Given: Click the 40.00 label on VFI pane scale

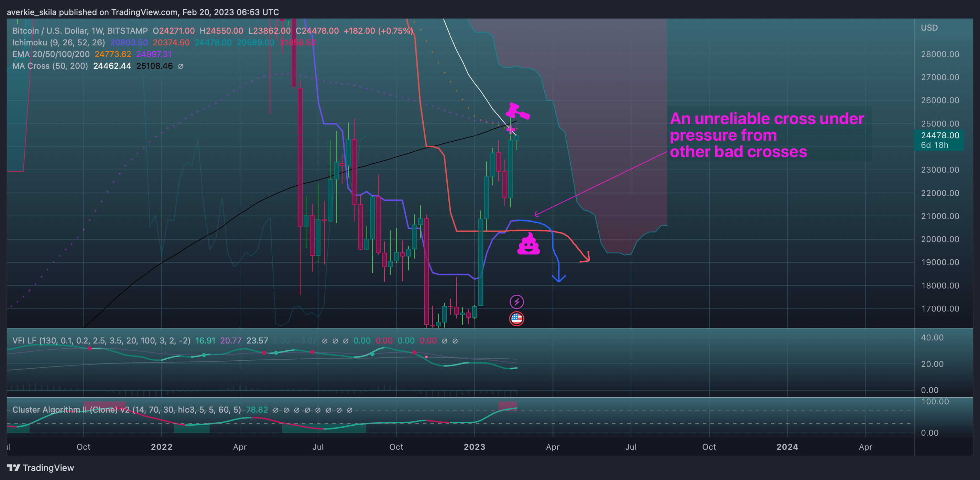Looking at the screenshot, I should (x=932, y=338).
